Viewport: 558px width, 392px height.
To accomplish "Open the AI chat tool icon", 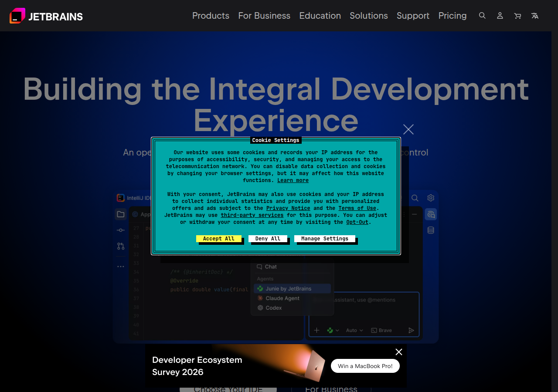I will coord(431,214).
